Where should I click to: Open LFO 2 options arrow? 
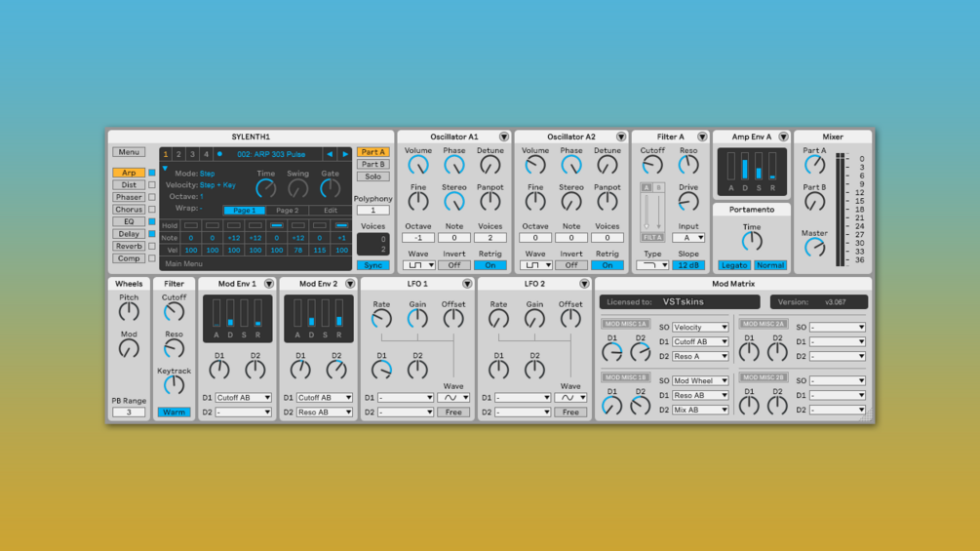coord(584,284)
